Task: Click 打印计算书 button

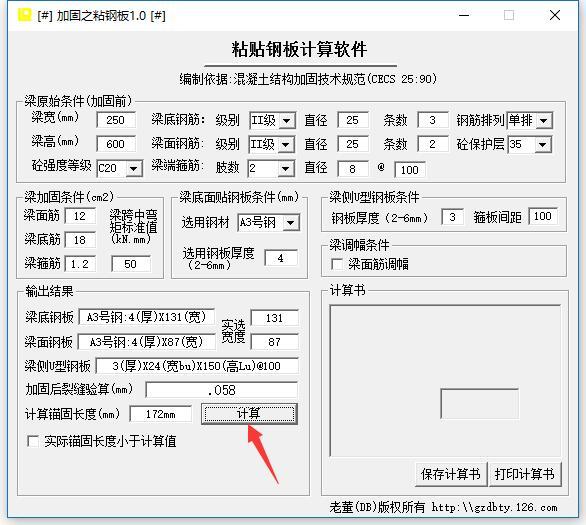Action: point(525,474)
